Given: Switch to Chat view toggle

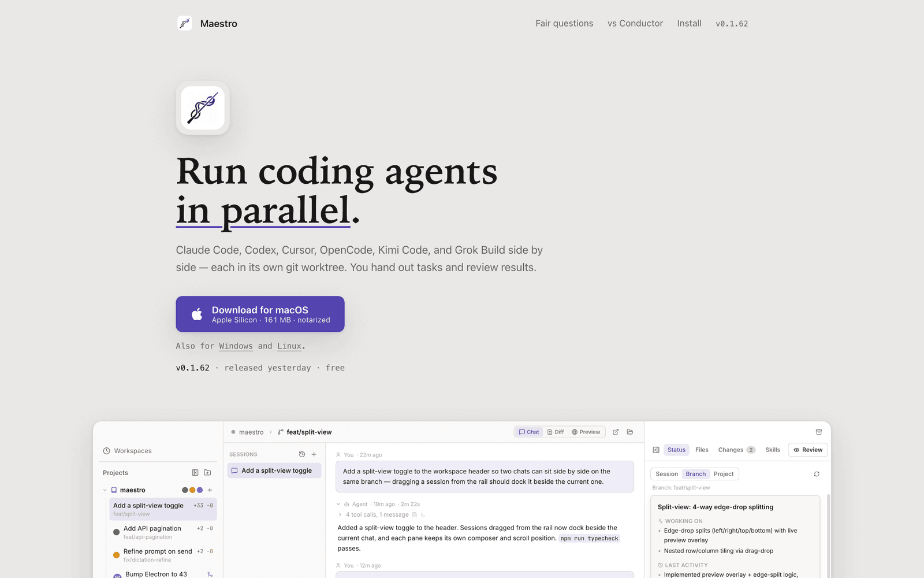Looking at the screenshot, I should pos(528,432).
